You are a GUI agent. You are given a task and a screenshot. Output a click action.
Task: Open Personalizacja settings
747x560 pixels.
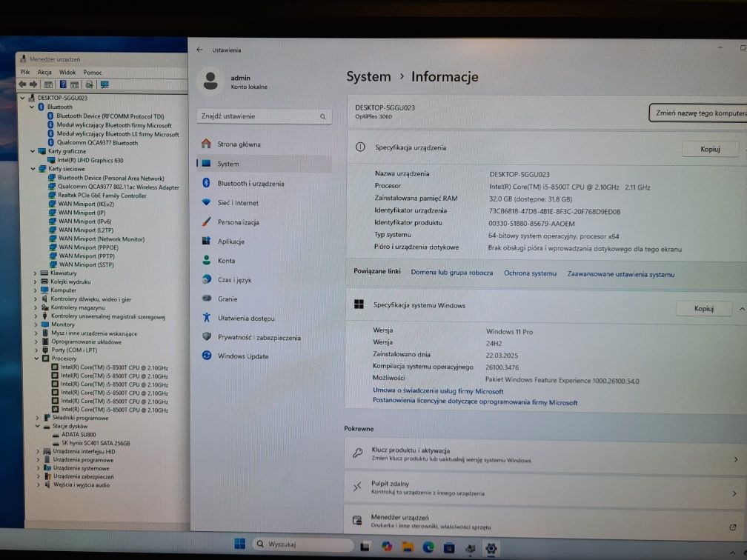pos(264,222)
